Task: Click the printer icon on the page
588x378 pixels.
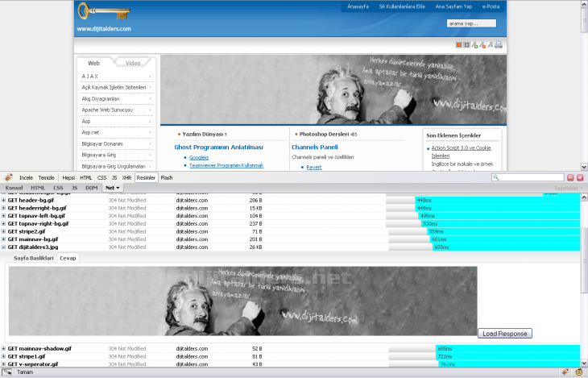Action: (x=499, y=45)
